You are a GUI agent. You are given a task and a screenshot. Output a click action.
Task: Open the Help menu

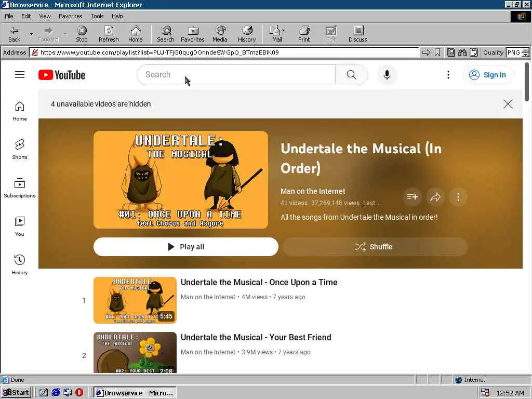[x=117, y=16]
